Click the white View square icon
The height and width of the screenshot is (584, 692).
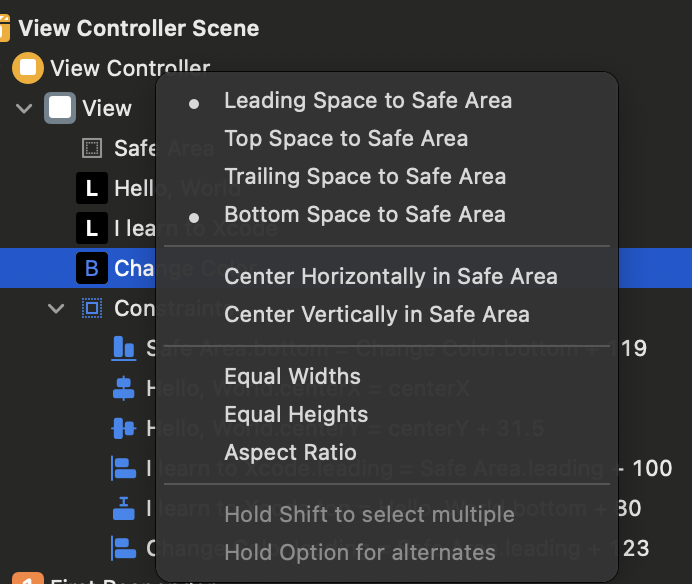click(x=61, y=108)
